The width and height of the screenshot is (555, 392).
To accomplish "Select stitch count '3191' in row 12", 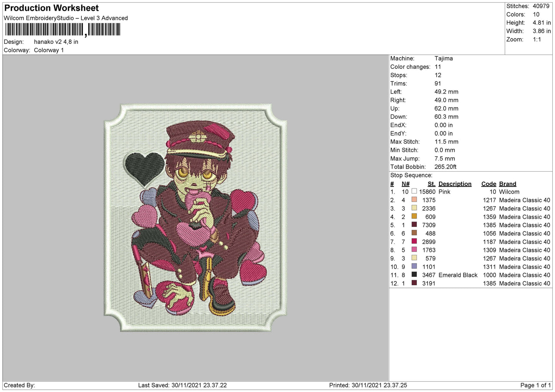I will point(429,283).
